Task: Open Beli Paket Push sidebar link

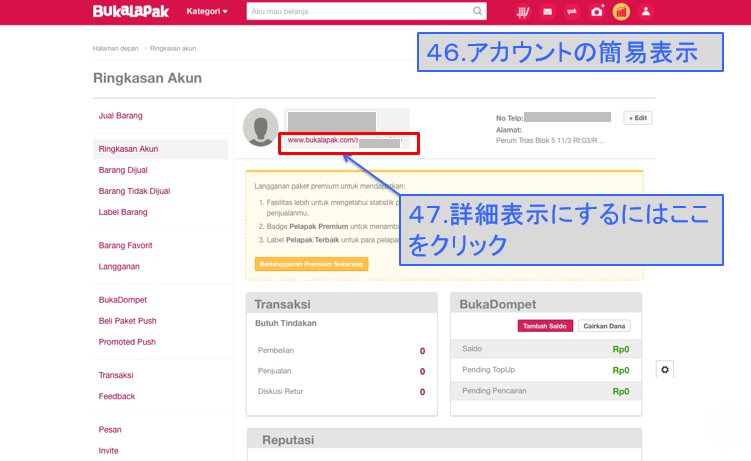Action: click(127, 321)
